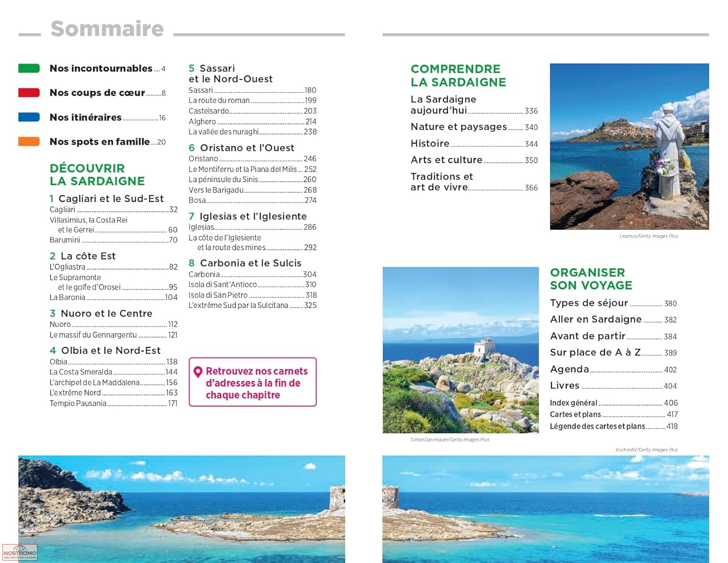728x563 pixels.
Task: Open the bottom left turquoise beach photo
Action: [x=182, y=509]
